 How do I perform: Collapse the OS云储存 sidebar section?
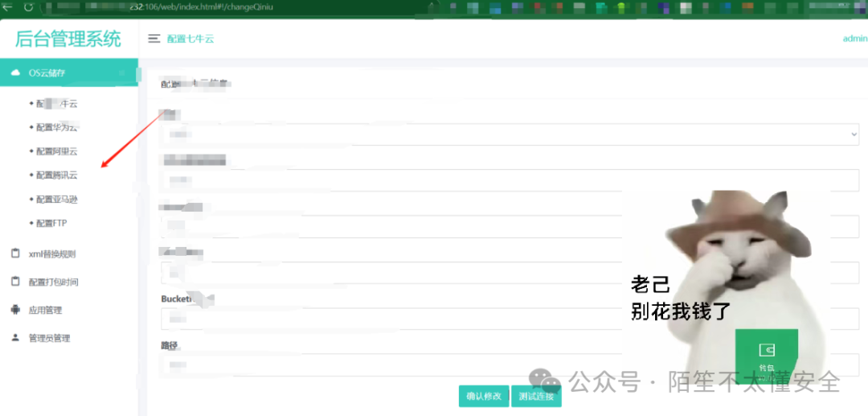coord(68,72)
